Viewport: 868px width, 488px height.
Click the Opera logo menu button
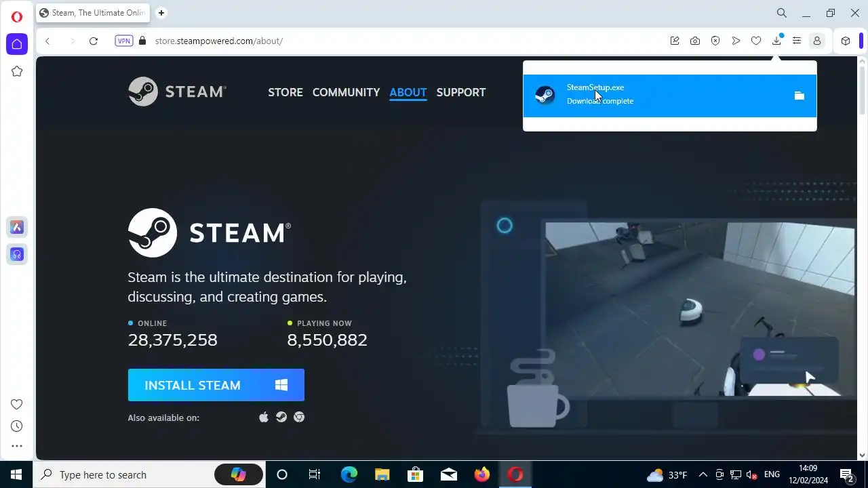[17, 17]
